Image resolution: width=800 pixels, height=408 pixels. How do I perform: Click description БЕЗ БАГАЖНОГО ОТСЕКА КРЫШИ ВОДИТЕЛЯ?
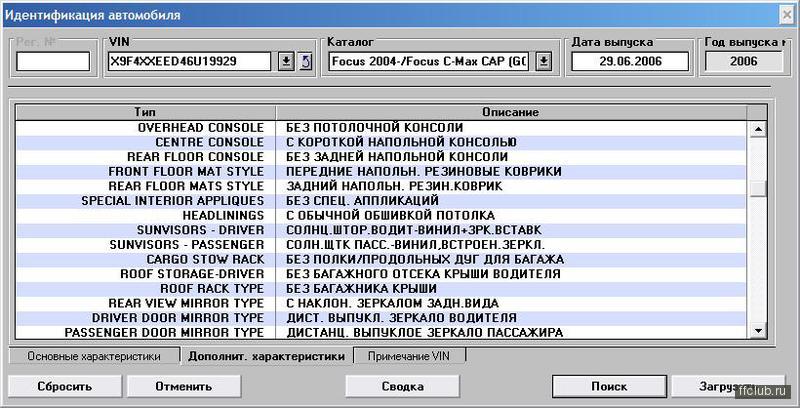(423, 274)
